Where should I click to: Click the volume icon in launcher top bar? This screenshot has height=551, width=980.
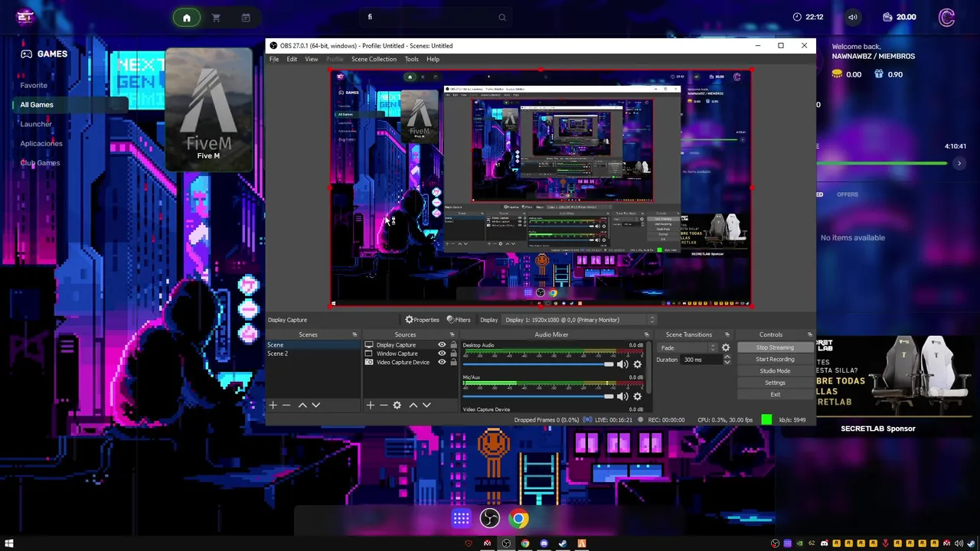point(852,17)
